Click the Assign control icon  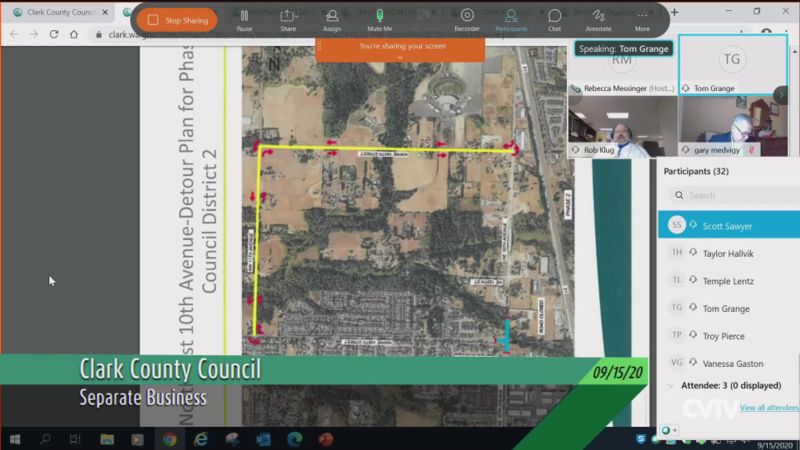[332, 19]
